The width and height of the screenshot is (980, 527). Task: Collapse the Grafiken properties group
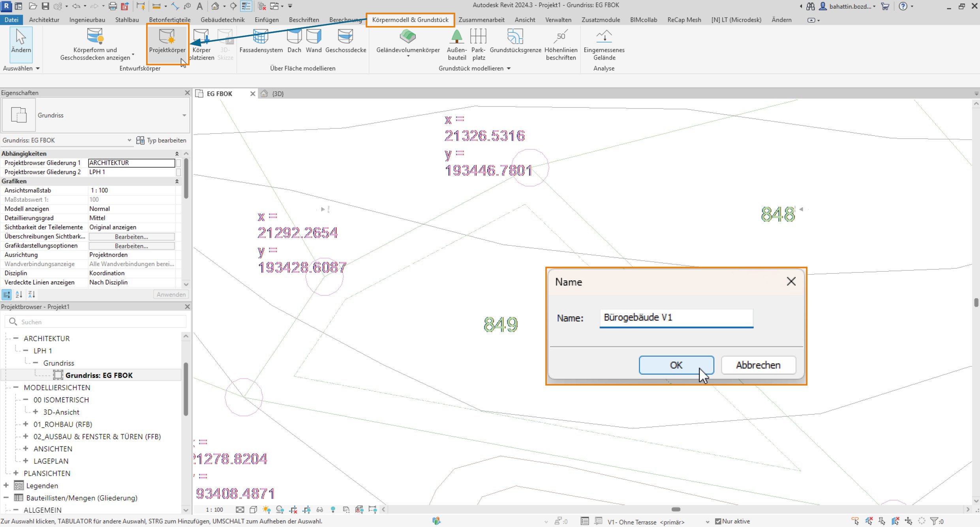[177, 181]
